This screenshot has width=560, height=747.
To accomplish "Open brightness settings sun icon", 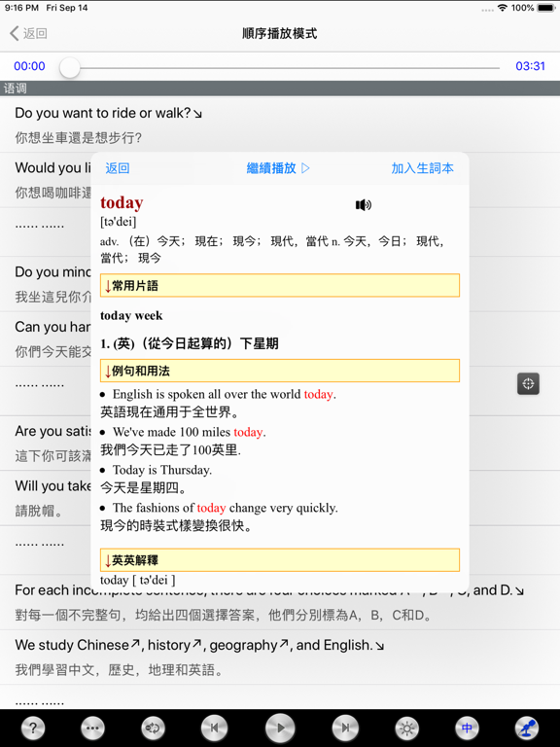I will click(407, 728).
